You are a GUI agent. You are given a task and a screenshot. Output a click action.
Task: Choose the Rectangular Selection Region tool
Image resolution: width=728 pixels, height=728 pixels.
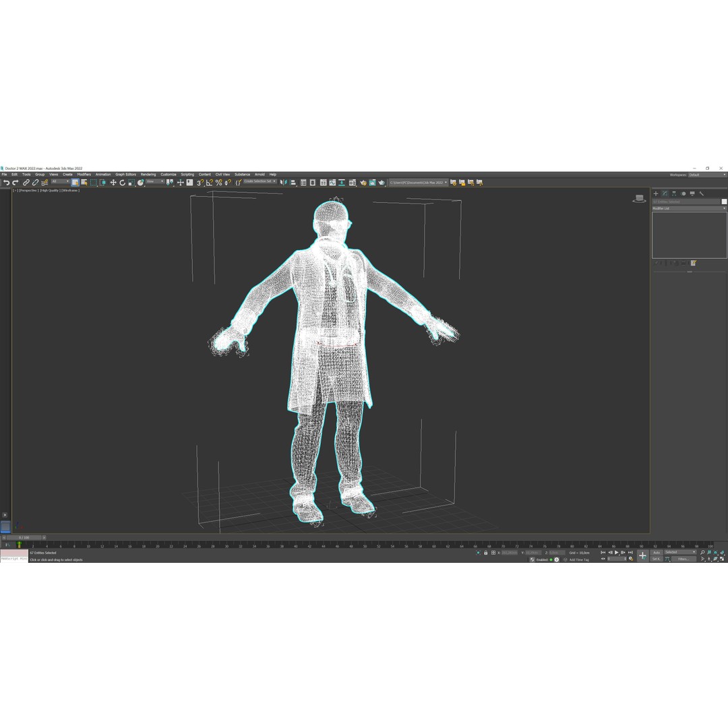(93, 183)
